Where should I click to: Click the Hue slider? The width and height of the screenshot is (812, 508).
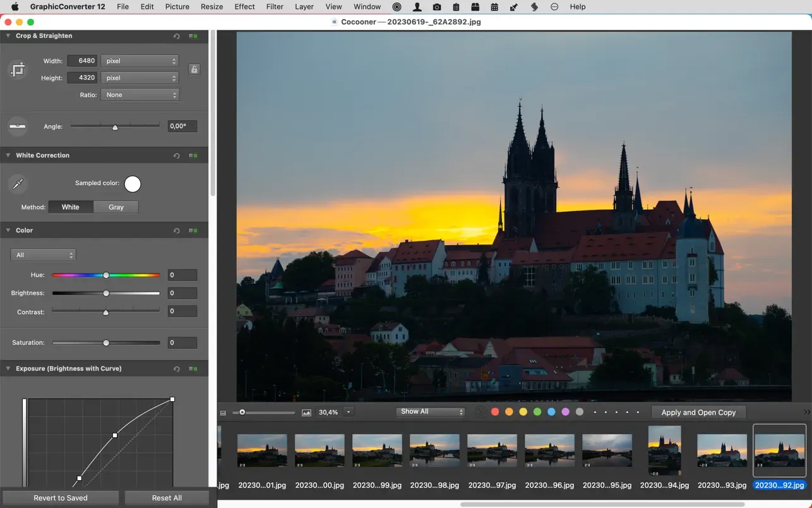[x=106, y=275]
